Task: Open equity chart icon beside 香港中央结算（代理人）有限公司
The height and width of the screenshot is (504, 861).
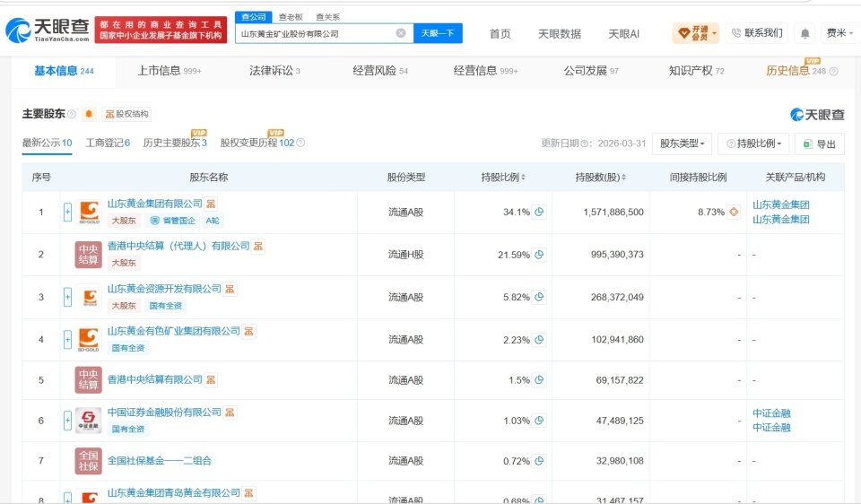Action: (x=257, y=246)
